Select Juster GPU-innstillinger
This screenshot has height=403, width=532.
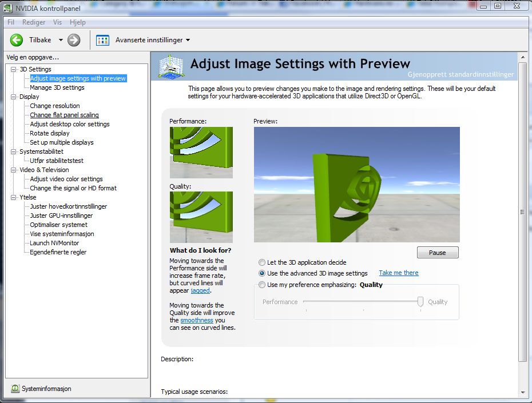coord(61,216)
